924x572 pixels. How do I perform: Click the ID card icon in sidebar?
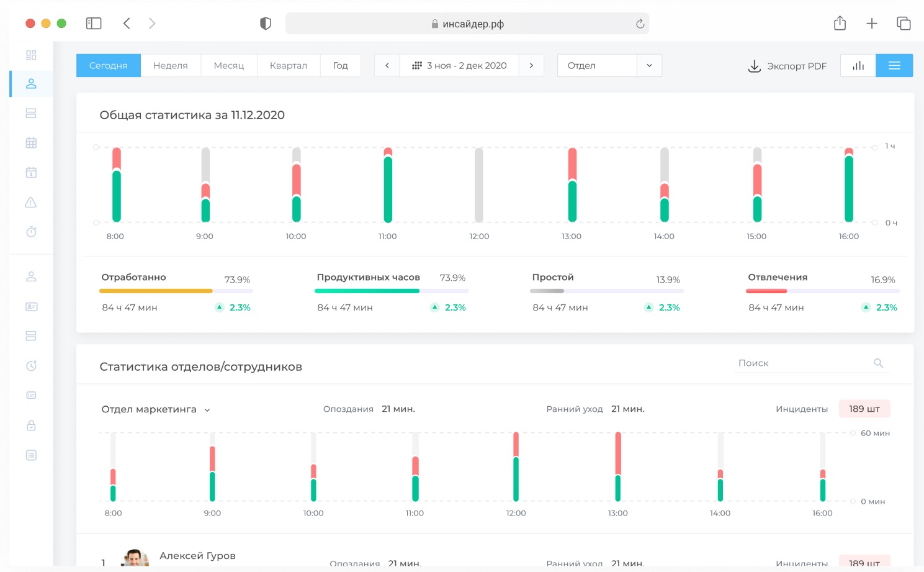coord(31,307)
